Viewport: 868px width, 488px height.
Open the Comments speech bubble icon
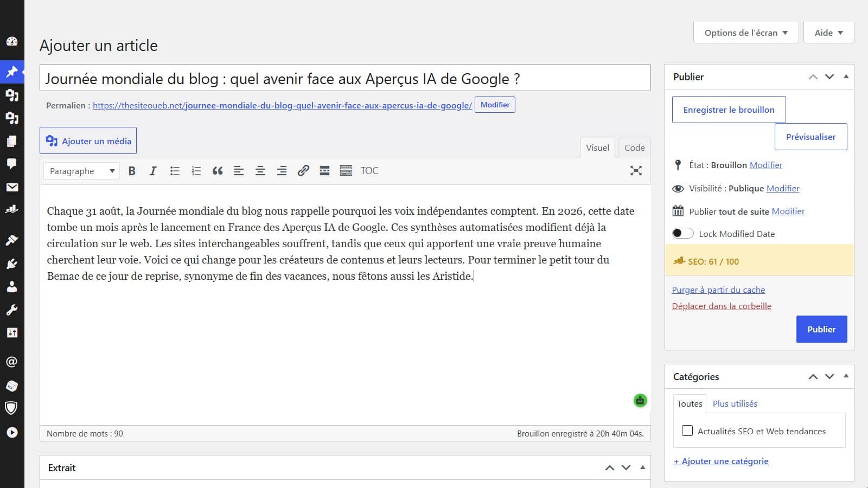pyautogui.click(x=12, y=164)
